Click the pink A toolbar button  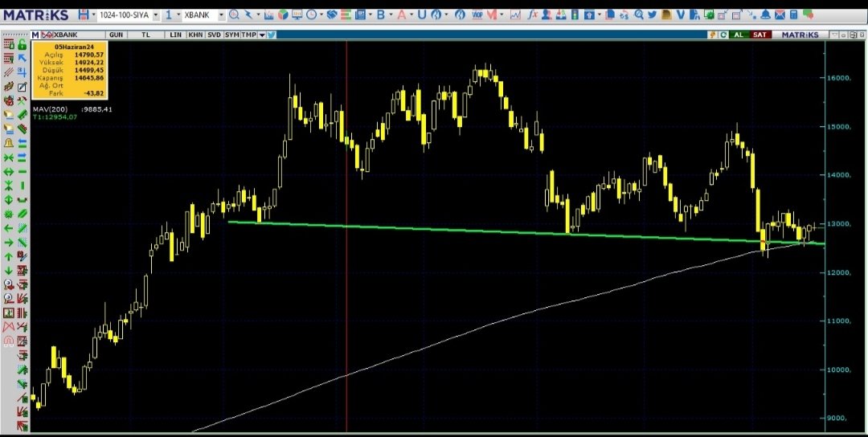(401, 15)
